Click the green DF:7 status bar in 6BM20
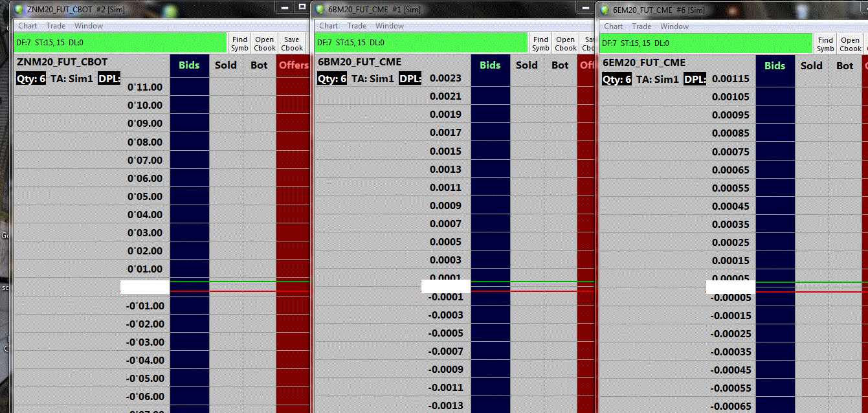Screen dimensions: 868x413 [421, 43]
